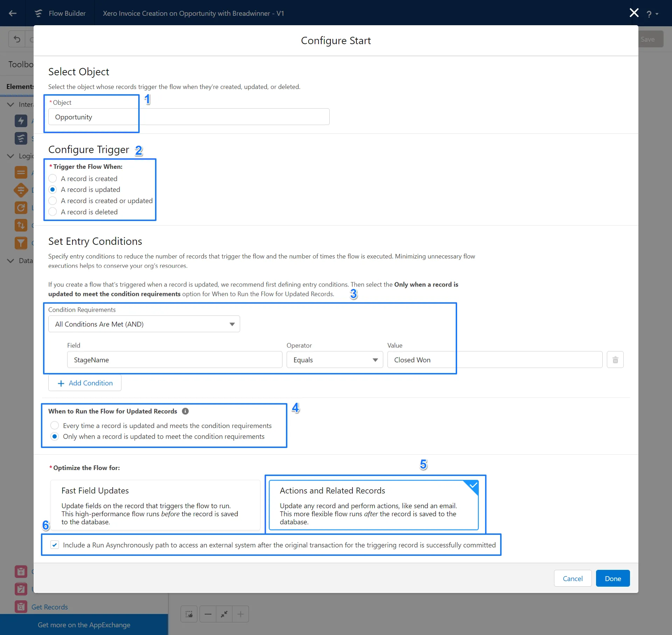
Task: Click the Add Condition button
Action: (x=85, y=383)
